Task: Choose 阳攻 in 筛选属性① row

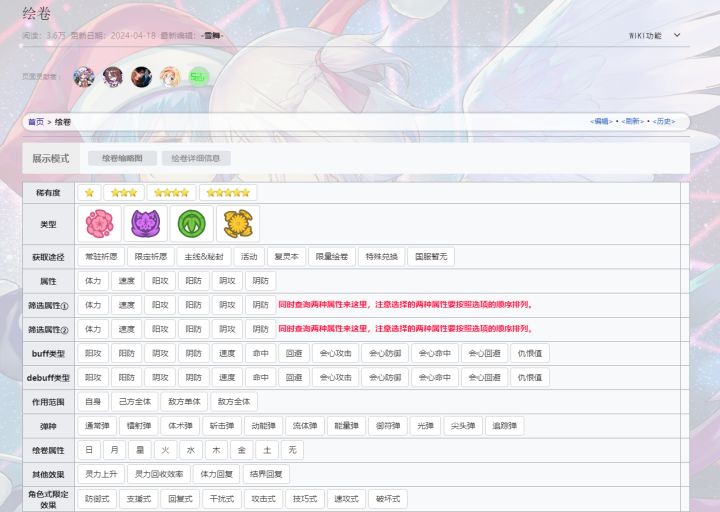Action: pos(160,305)
